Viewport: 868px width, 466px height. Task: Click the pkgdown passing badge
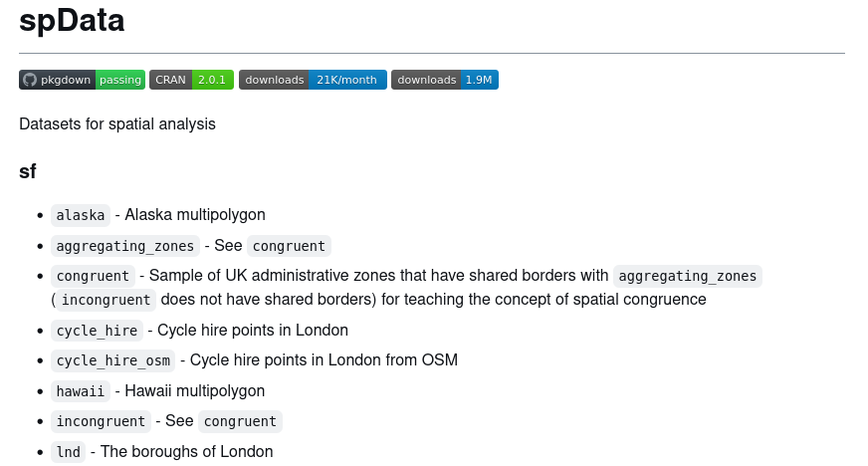tap(82, 80)
